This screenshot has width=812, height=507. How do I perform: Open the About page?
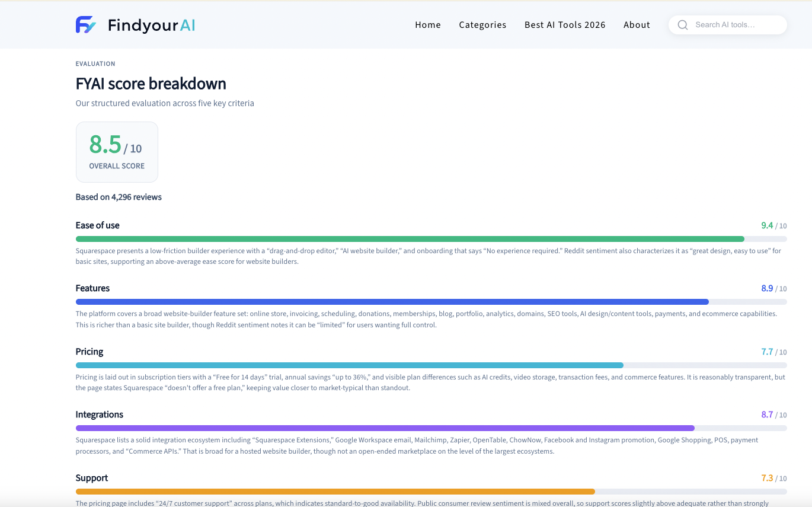637,25
